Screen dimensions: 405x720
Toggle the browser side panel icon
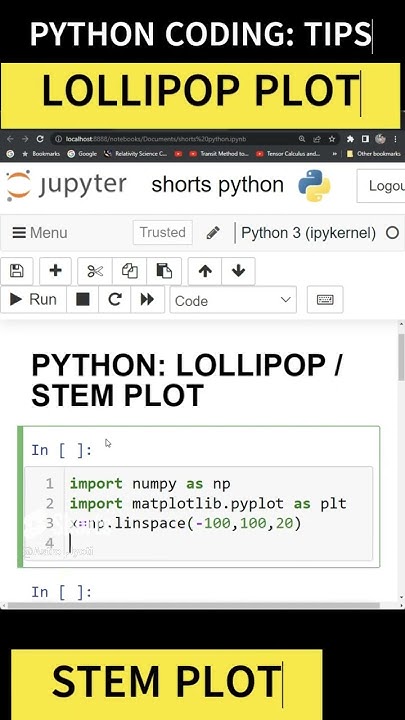pyautogui.click(x=365, y=139)
